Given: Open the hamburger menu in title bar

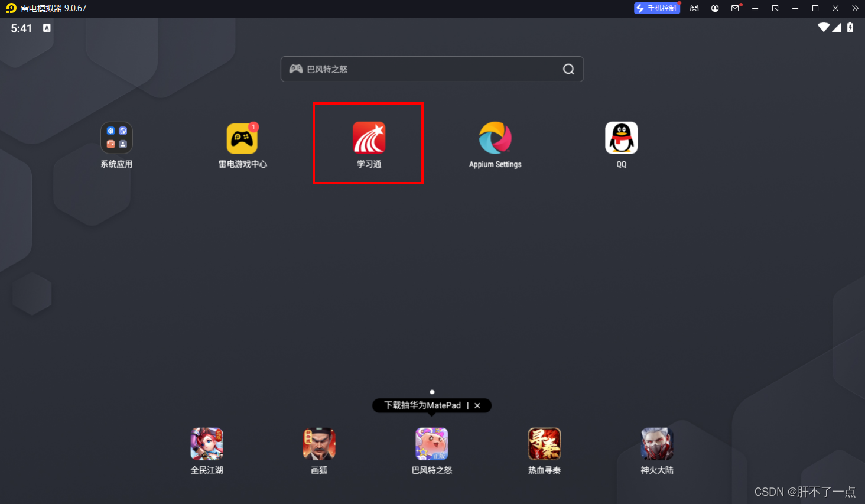Looking at the screenshot, I should tap(755, 8).
